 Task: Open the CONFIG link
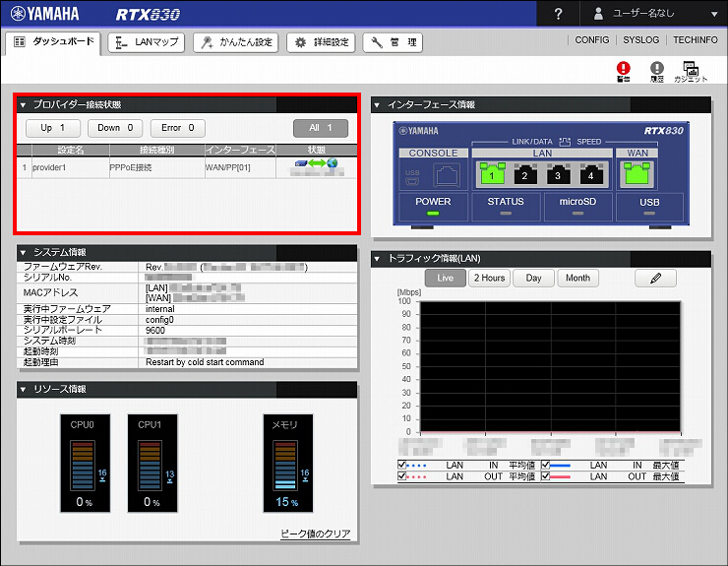click(x=592, y=40)
